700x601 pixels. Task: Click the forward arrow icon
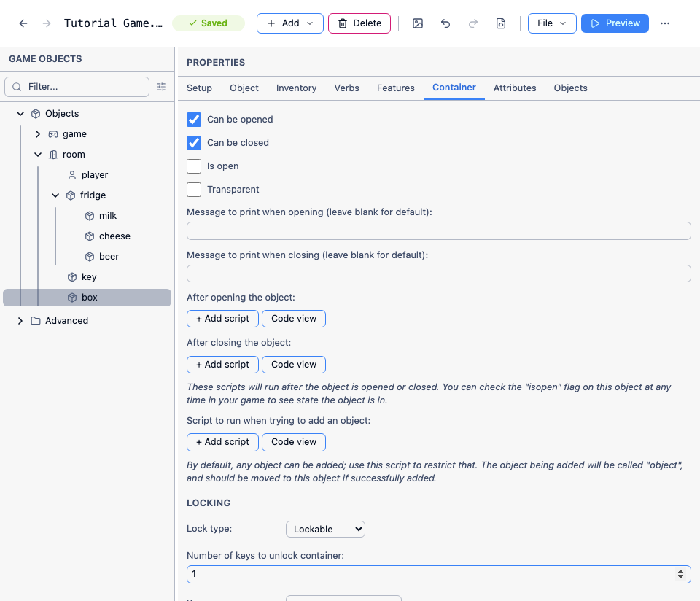click(x=47, y=23)
